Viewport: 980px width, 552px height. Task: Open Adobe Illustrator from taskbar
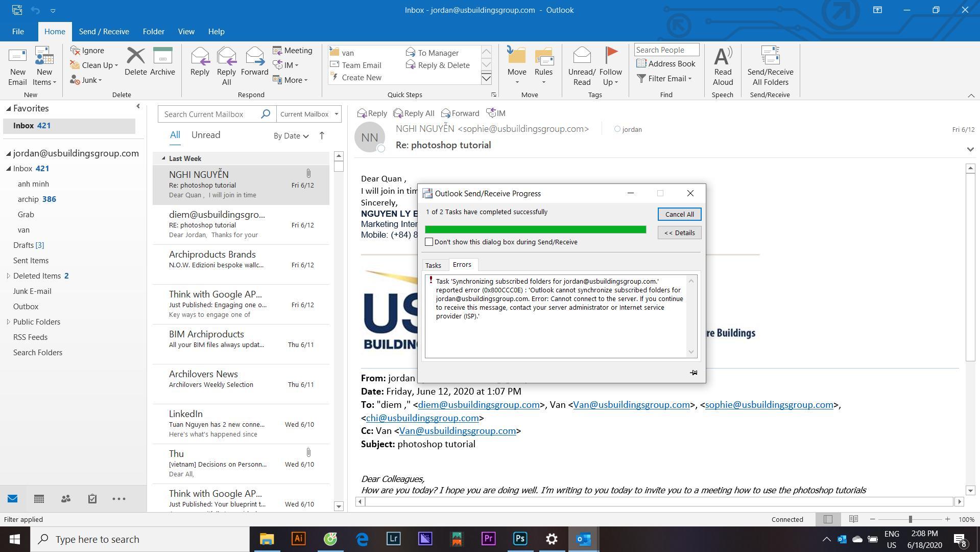pyautogui.click(x=299, y=539)
